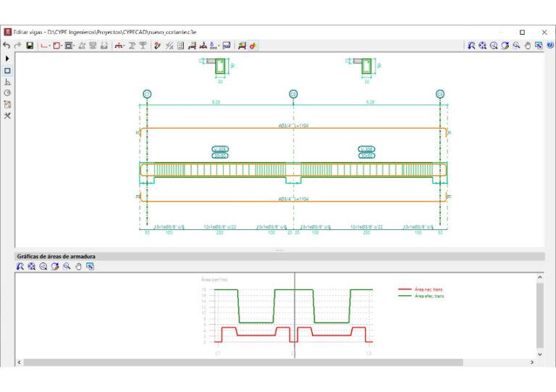The width and height of the screenshot is (556, 392).
Task: Click the yellow-red beam detailing icon
Action: [x=242, y=46]
